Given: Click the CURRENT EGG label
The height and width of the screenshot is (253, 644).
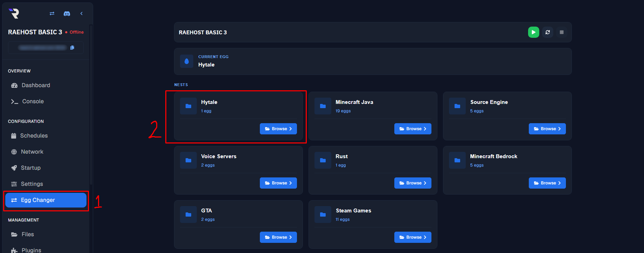Looking at the screenshot, I should 213,57.
